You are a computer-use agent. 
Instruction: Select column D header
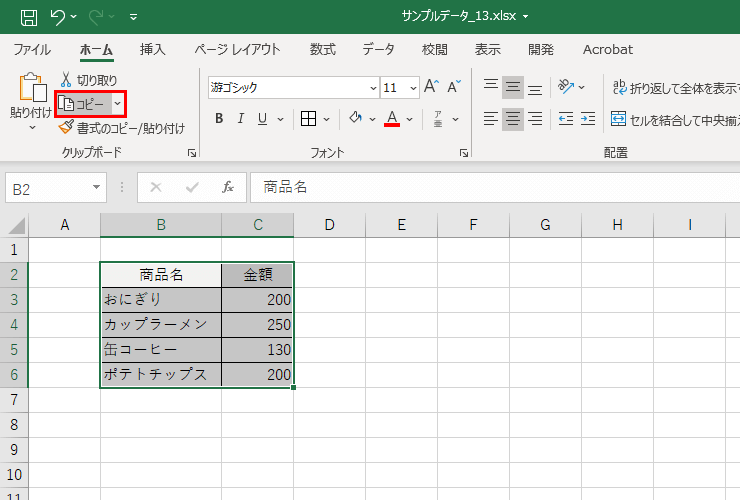(x=329, y=225)
